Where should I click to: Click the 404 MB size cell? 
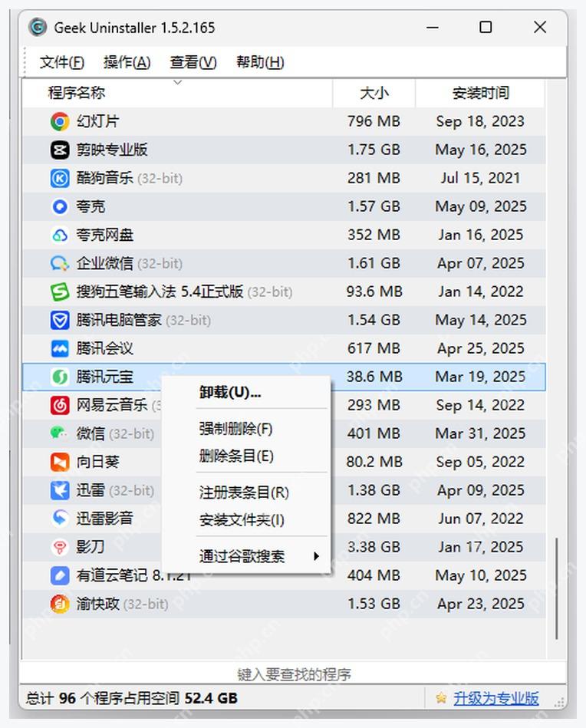click(x=374, y=575)
